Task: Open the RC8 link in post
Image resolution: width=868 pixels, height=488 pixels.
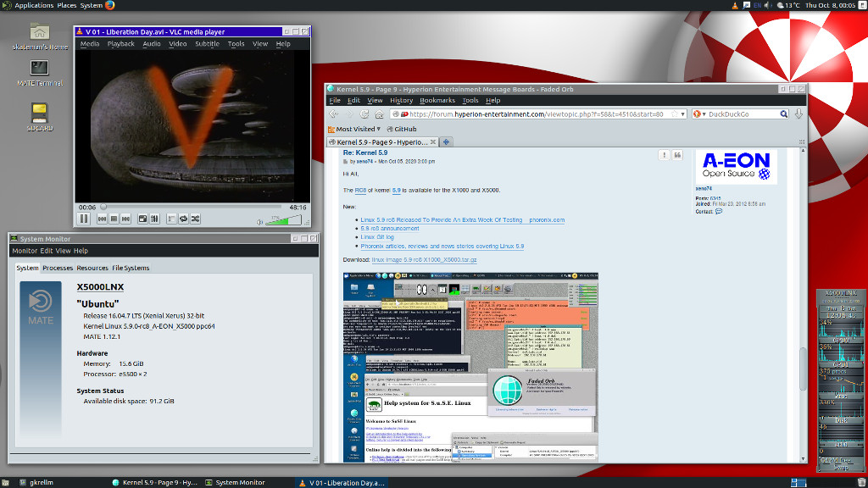Action: pos(360,191)
